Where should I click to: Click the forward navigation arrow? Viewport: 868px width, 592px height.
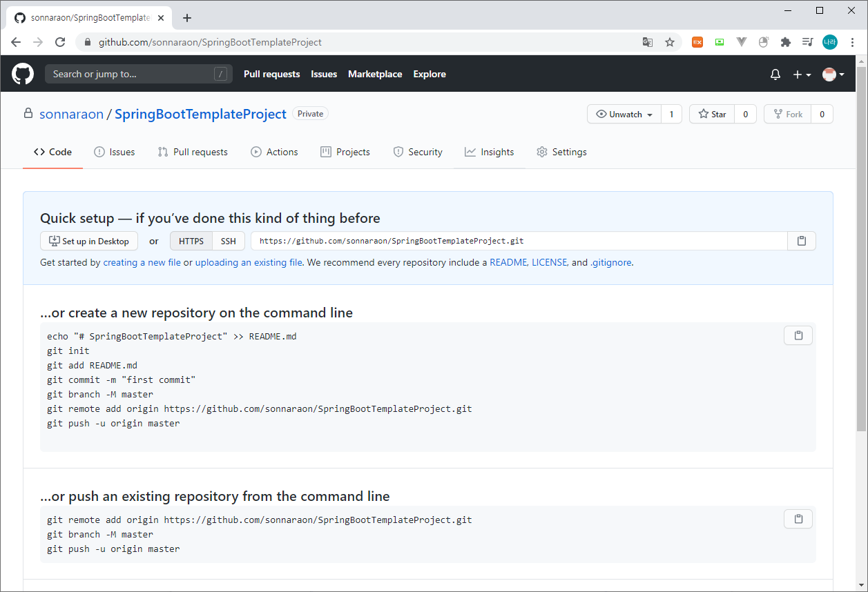point(38,42)
